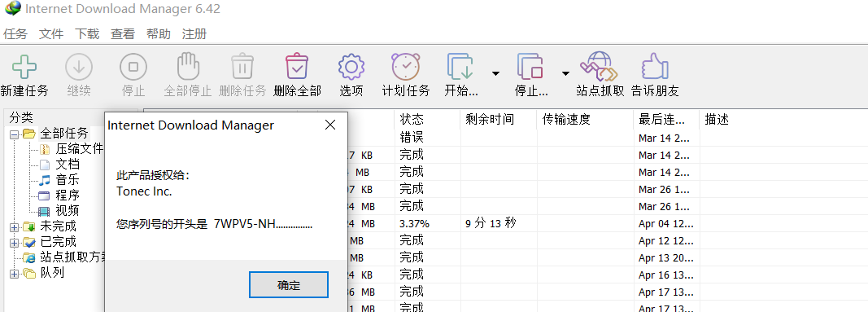This screenshot has width=868, height=312.
Task: Open the 文件 menu
Action: [x=51, y=33]
